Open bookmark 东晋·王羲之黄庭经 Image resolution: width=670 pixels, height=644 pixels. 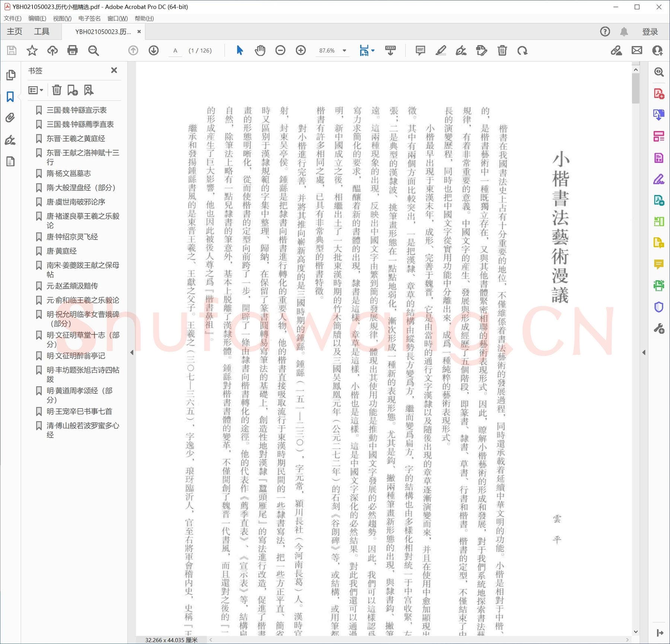point(76,138)
